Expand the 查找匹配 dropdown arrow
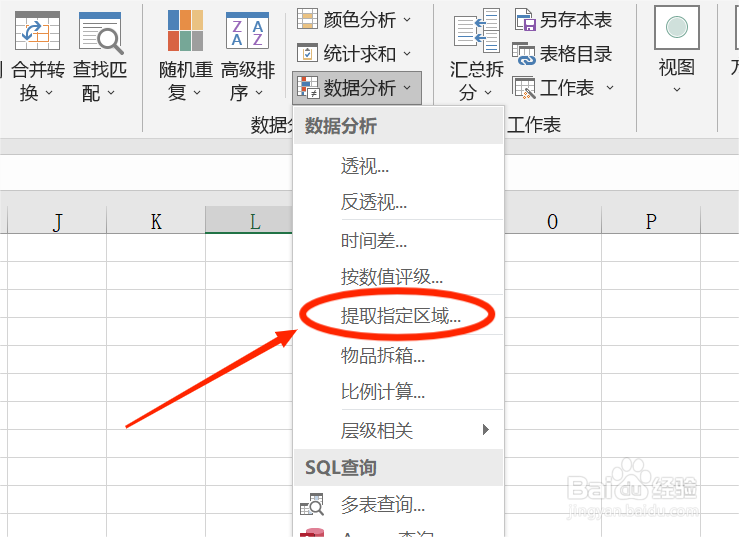The width and height of the screenshot is (739, 537). [111, 93]
